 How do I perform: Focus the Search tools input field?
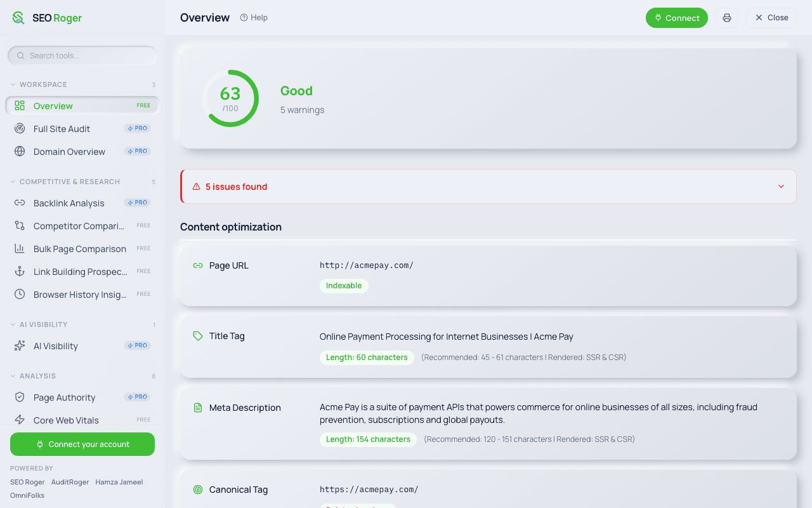point(82,56)
